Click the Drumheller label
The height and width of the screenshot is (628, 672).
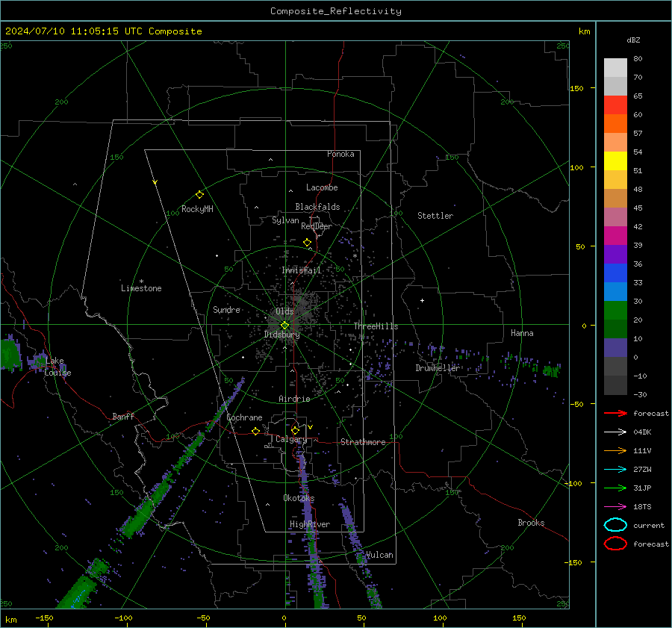(x=438, y=368)
